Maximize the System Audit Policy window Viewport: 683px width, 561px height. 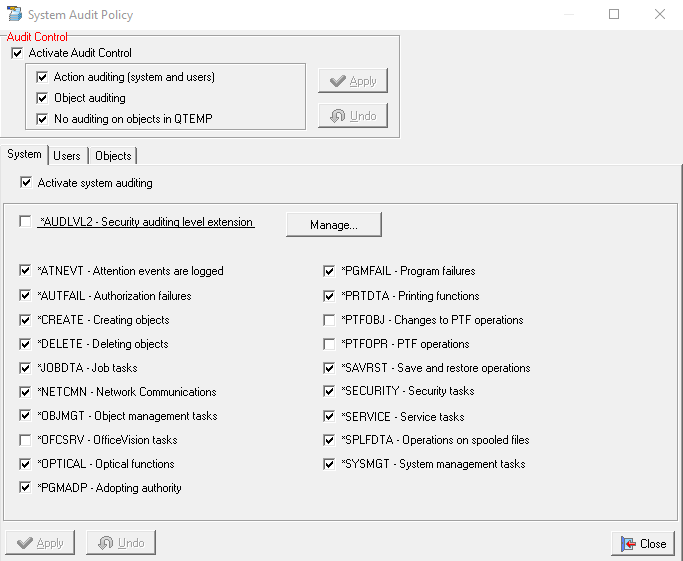pos(614,15)
